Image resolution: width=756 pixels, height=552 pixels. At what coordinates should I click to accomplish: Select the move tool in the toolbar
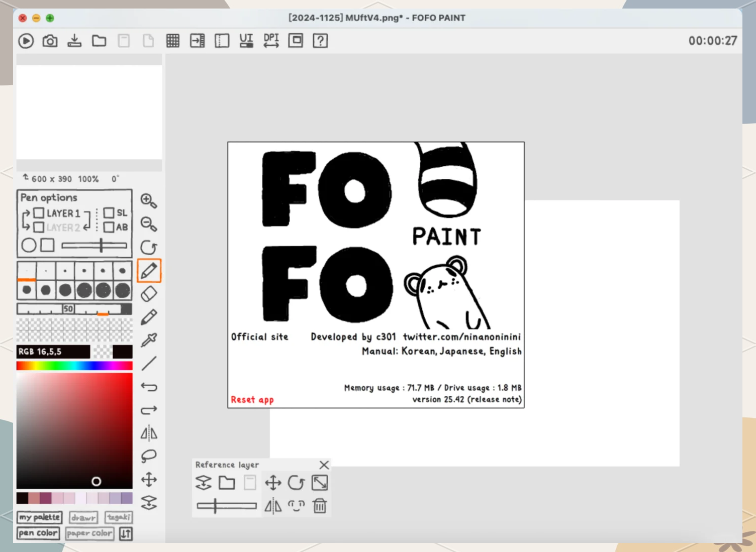coord(149,480)
